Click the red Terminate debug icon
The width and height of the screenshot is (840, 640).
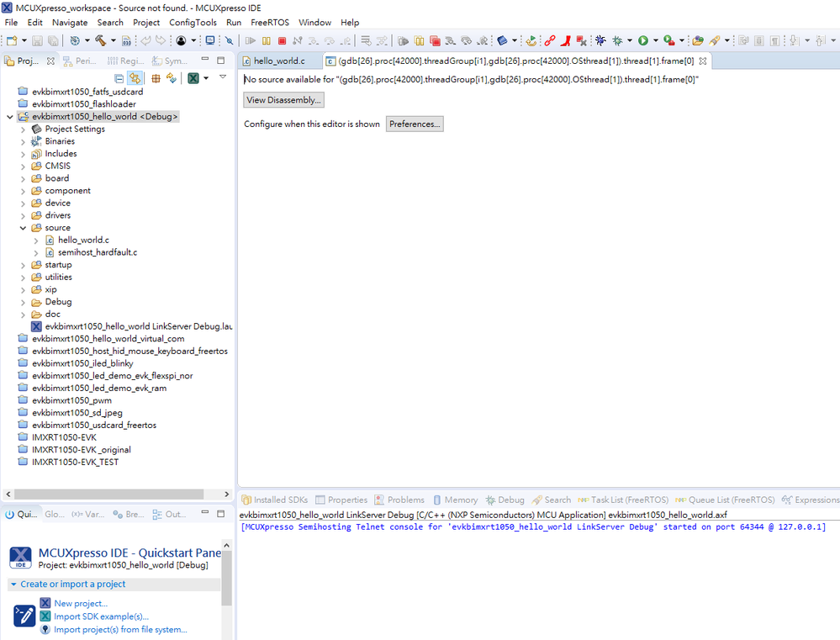282,40
